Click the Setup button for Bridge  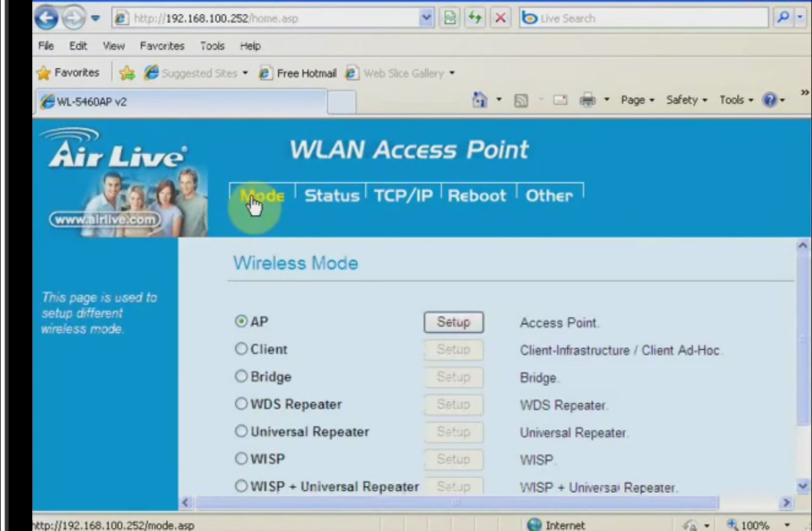coord(453,377)
